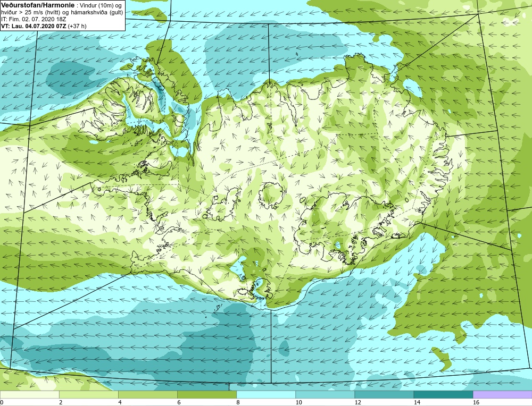Click the legend value label '0'
Screen dimensions: 532x406
(2, 402)
